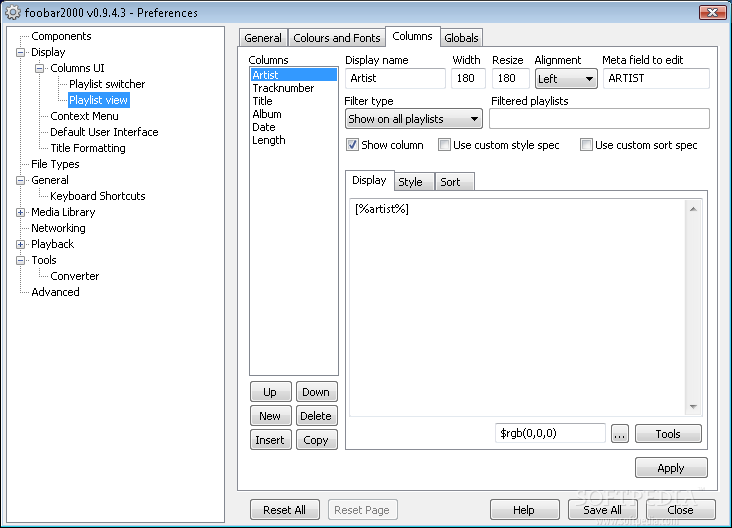Click the $rgb(0,0,0) colour field
This screenshot has width=732, height=528.
point(550,433)
